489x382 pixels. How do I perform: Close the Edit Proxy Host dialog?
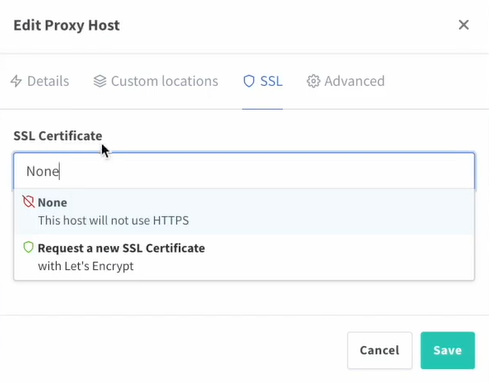coord(464,25)
